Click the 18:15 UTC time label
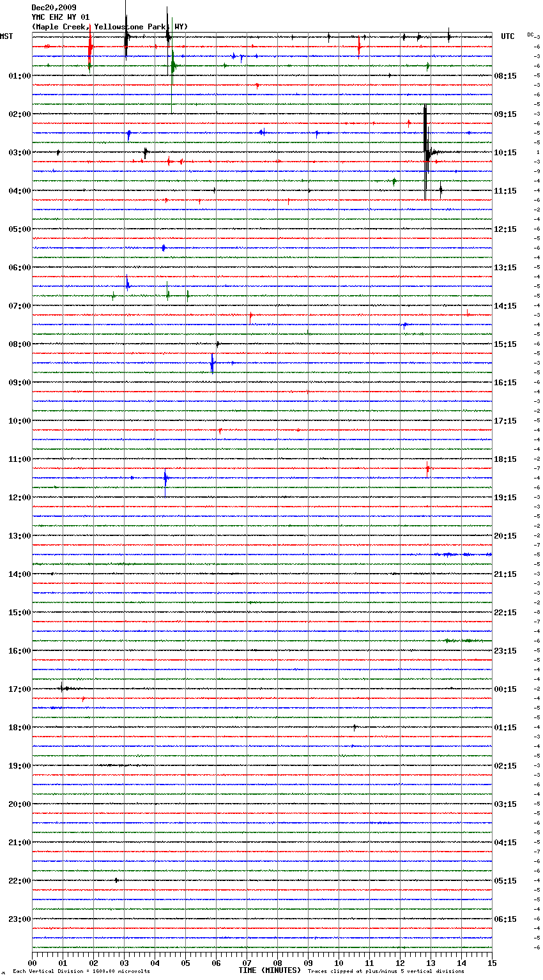Screen dimensions: 543x980 tap(505, 459)
